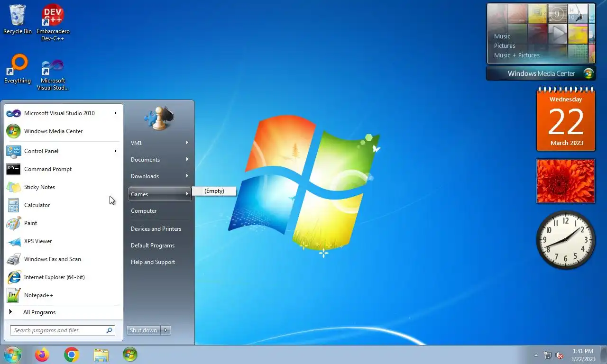Viewport: 607px width, 364px height.
Task: Click the Shut down button
Action: pyautogui.click(x=144, y=330)
